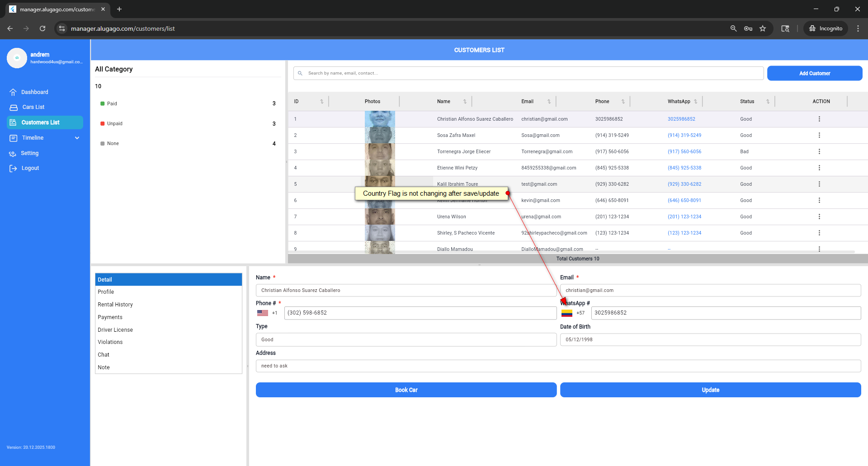Click the Add Customer button
868x466 pixels.
[x=814, y=73]
